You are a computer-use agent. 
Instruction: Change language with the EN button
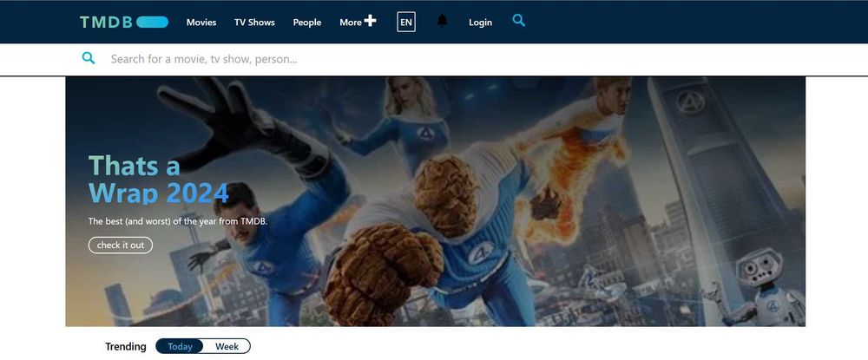point(406,22)
